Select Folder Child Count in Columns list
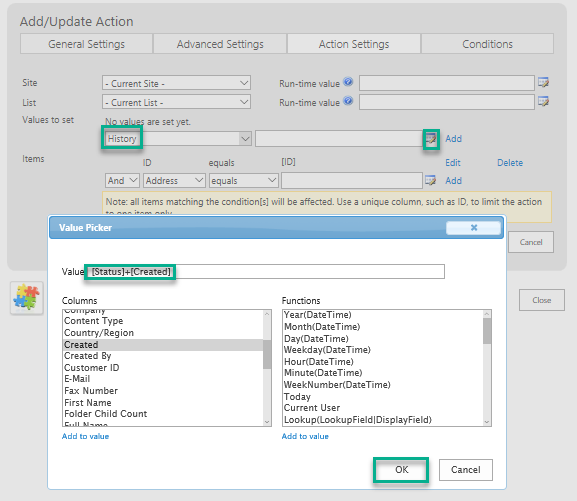 pos(163,414)
